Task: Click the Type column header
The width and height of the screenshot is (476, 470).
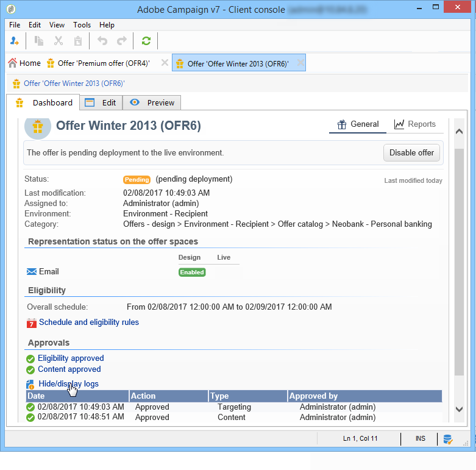Action: coord(248,396)
